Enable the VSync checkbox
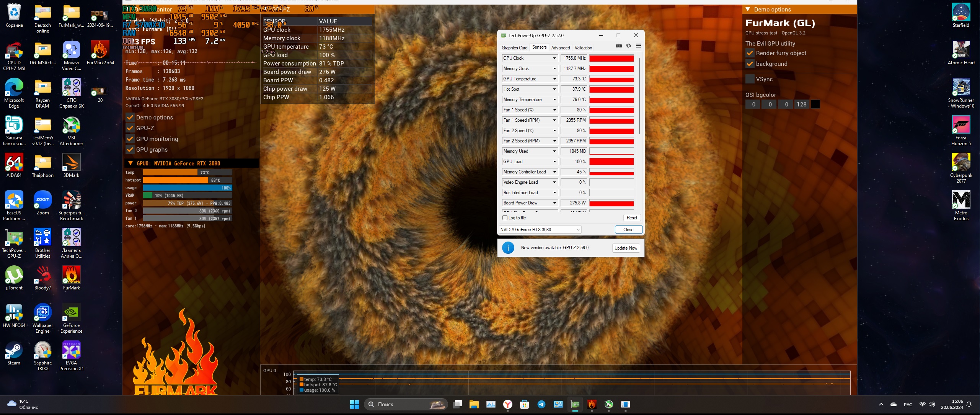The height and width of the screenshot is (415, 980). (x=750, y=79)
